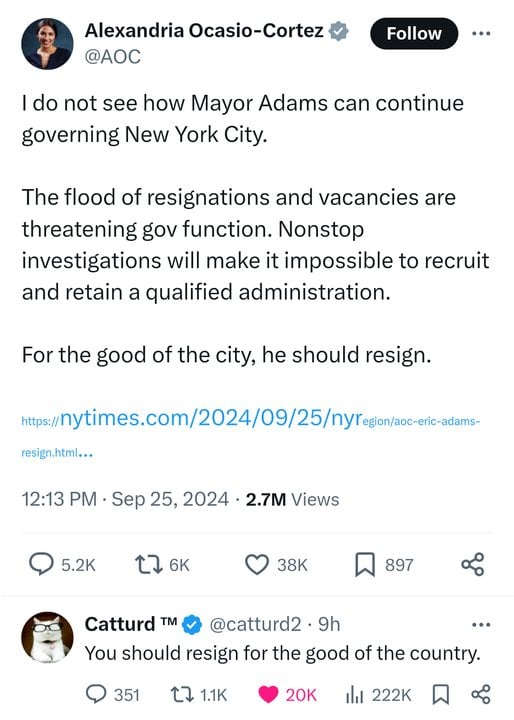Reply to Catturd's comment with 351 replies

pos(96,694)
